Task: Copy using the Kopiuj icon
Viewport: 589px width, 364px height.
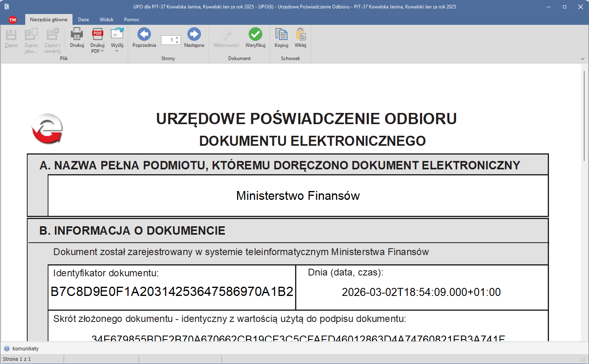Action: tap(281, 34)
